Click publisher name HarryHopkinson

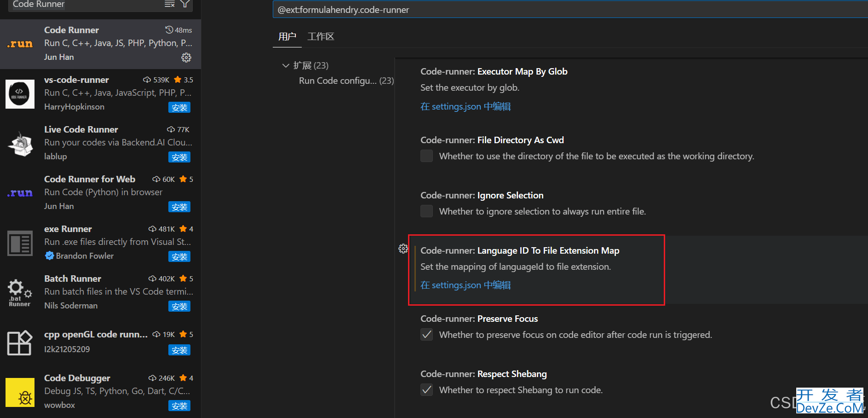(74, 107)
